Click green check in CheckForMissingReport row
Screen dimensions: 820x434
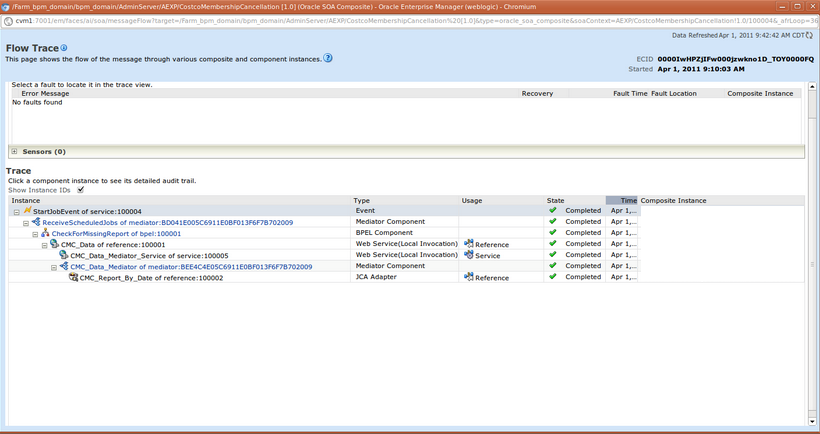coord(553,232)
